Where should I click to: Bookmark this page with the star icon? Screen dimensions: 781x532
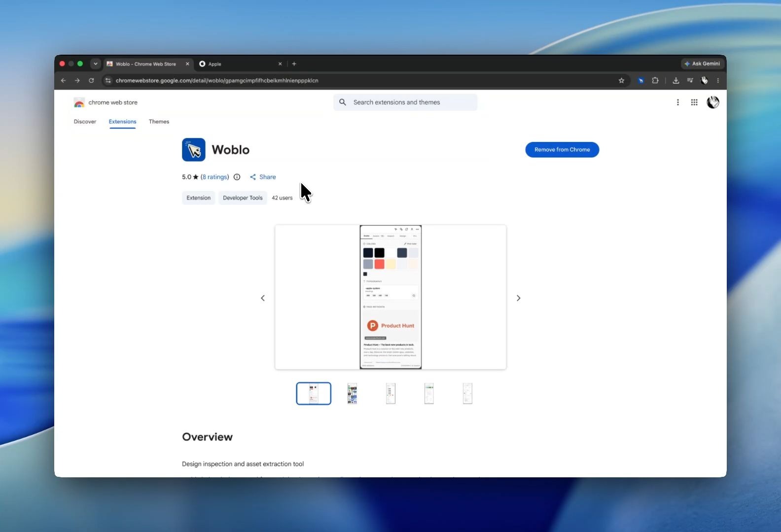click(621, 80)
